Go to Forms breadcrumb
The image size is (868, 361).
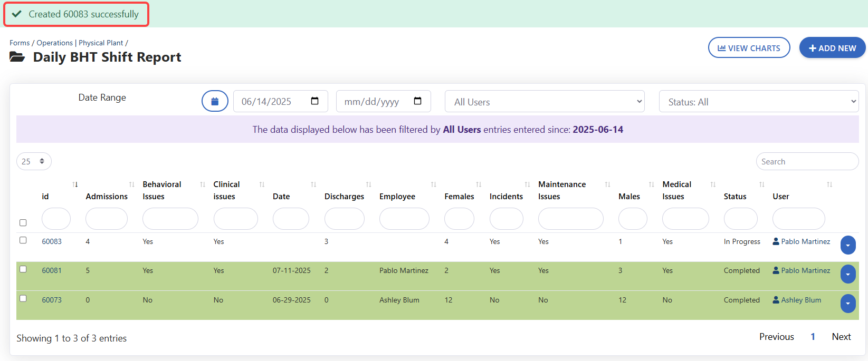[x=20, y=43]
